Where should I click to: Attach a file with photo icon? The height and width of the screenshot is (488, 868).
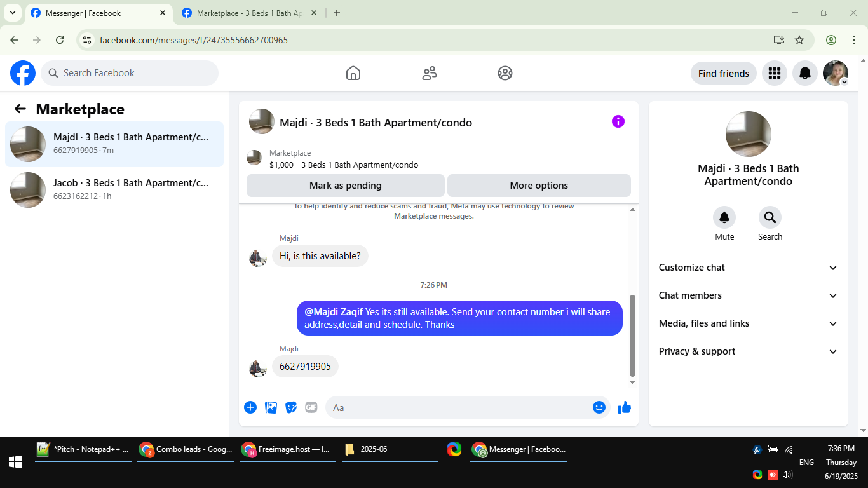coord(271,407)
